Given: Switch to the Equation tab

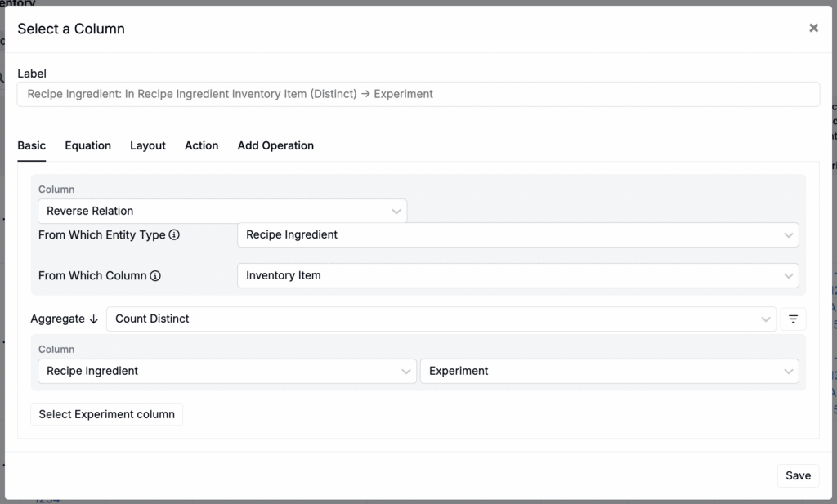Looking at the screenshot, I should click(87, 145).
